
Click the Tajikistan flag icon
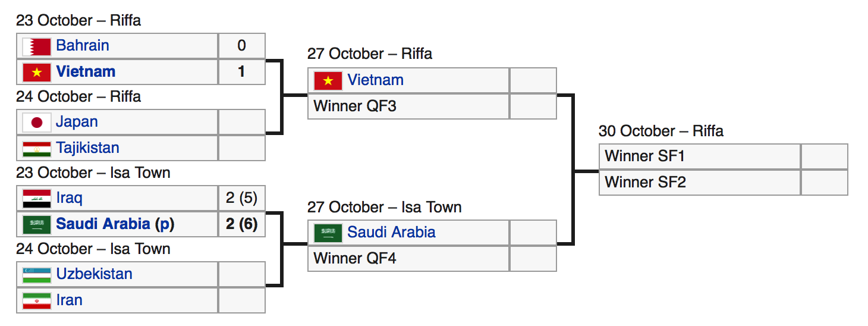(36, 148)
